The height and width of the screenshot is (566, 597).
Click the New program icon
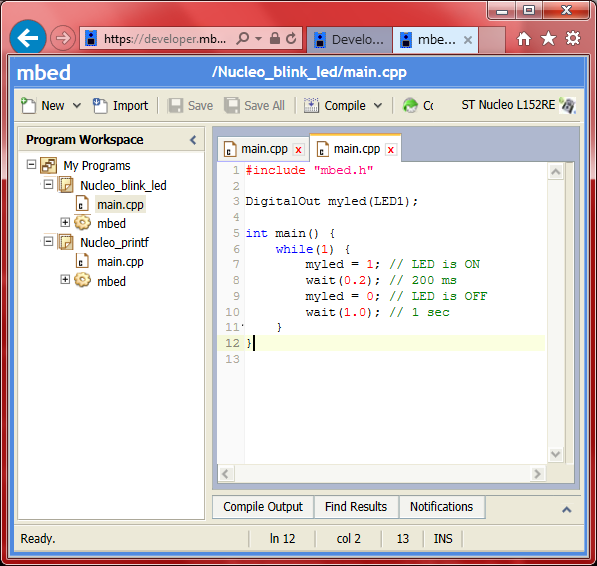pos(29,105)
